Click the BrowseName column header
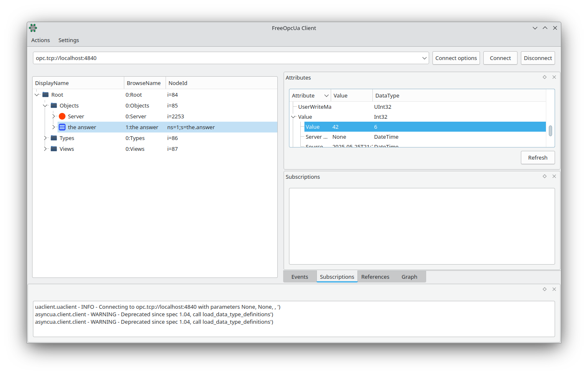588x375 pixels. 145,83
